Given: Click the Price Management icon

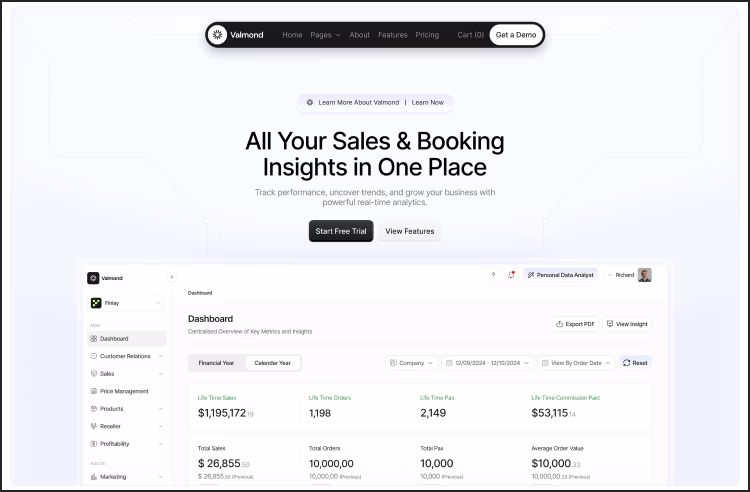Looking at the screenshot, I should 94,391.
